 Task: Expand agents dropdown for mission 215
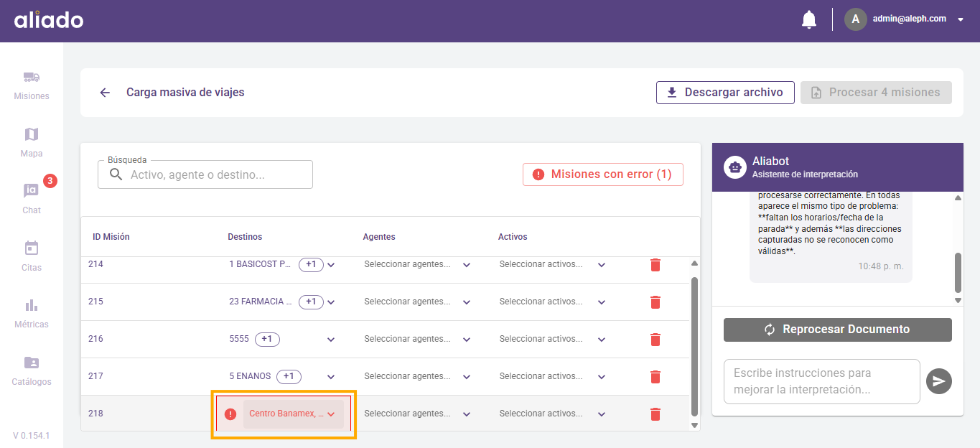coord(467,302)
